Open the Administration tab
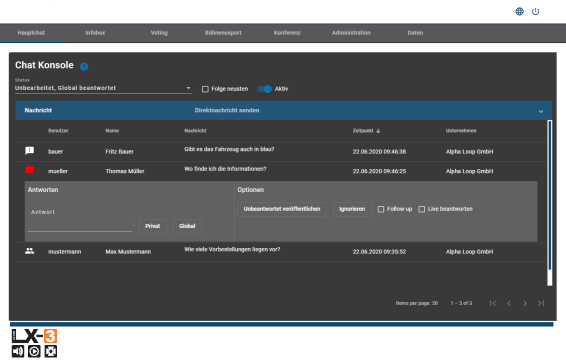Image resolution: width=566 pixels, height=361 pixels. [x=351, y=33]
